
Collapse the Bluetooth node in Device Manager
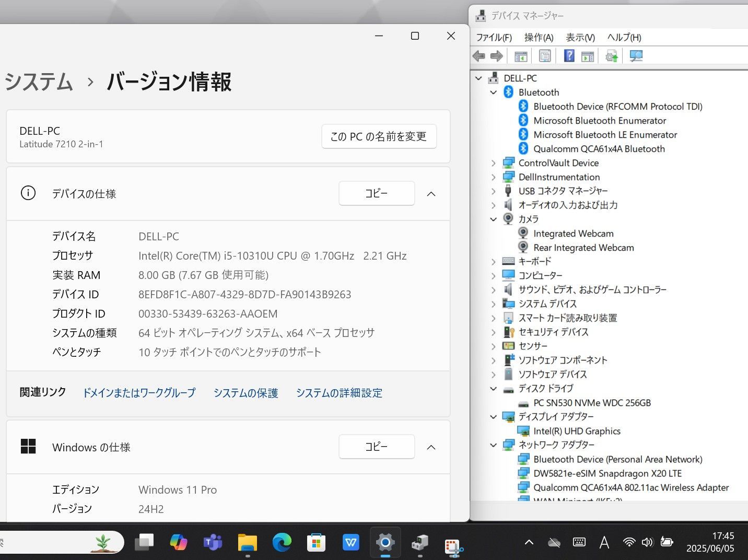click(x=493, y=92)
